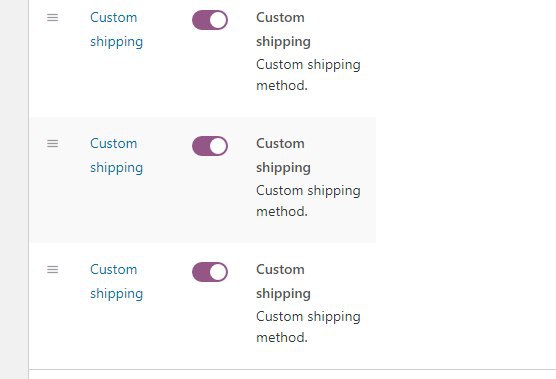This screenshot has width=556, height=379.
Task: Click the white knob of the top toggle
Action: [x=218, y=20]
